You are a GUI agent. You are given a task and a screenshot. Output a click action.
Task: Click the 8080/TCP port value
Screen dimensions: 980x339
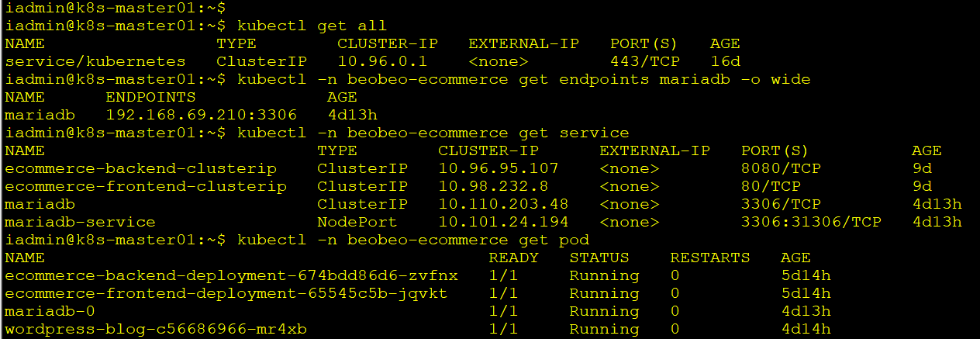tap(781, 168)
